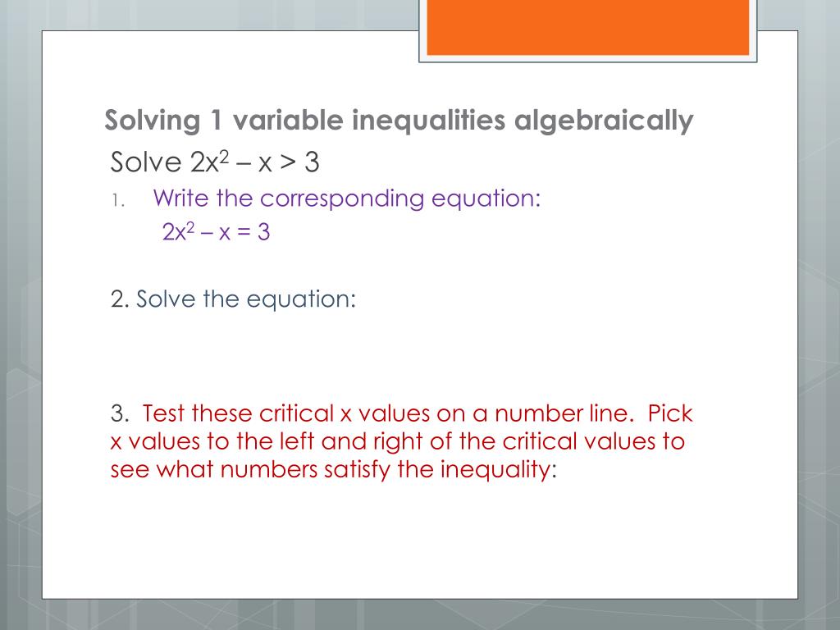Click the "Solve 2x² – x > 3" line

tap(214, 162)
